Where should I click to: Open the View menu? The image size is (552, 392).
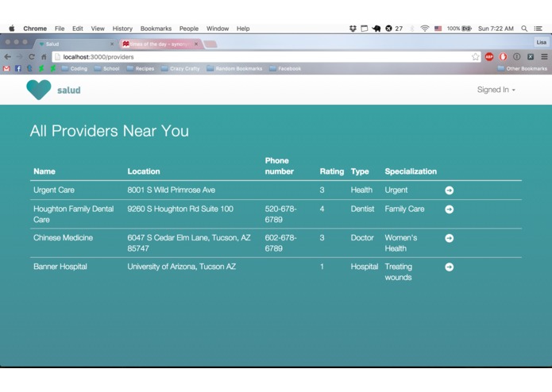98,29
